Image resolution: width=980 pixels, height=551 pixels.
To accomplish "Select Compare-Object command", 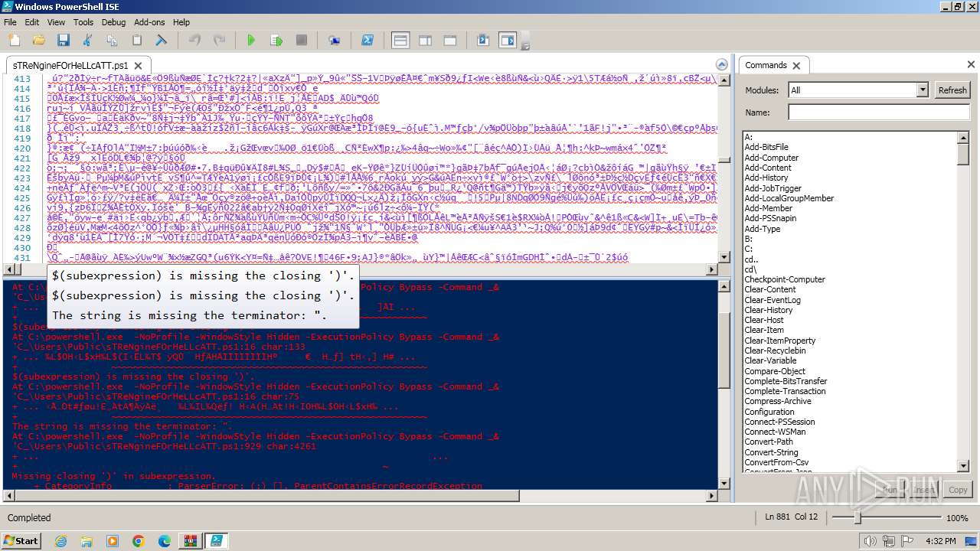I will click(775, 371).
